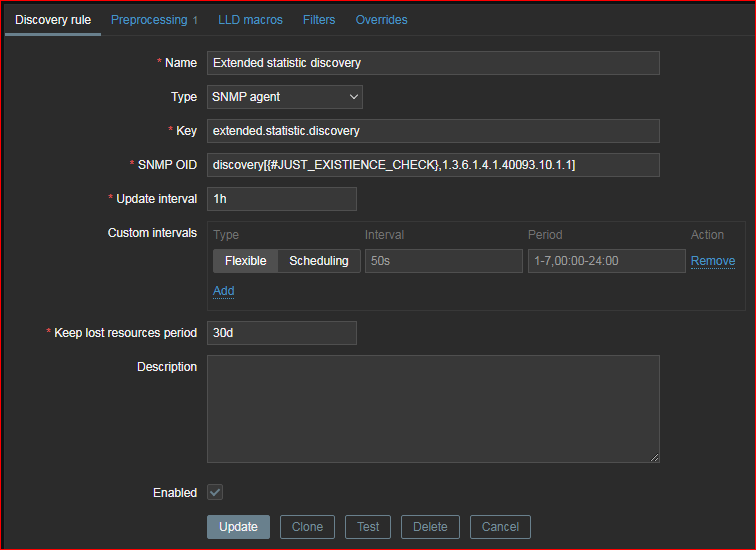The height and width of the screenshot is (550, 756).
Task: Cancel editing the discovery rule
Action: 500,527
